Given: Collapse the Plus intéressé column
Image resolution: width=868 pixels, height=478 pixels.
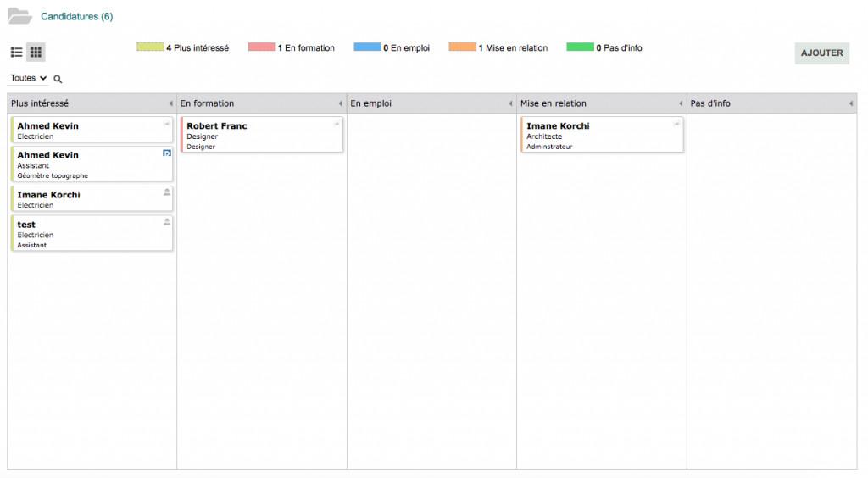Looking at the screenshot, I should coord(171,103).
